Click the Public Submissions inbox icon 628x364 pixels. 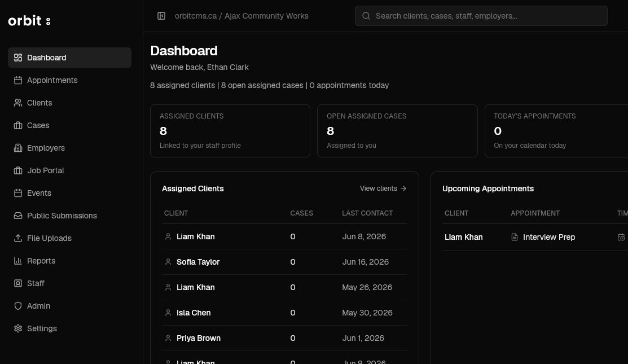pyautogui.click(x=18, y=216)
